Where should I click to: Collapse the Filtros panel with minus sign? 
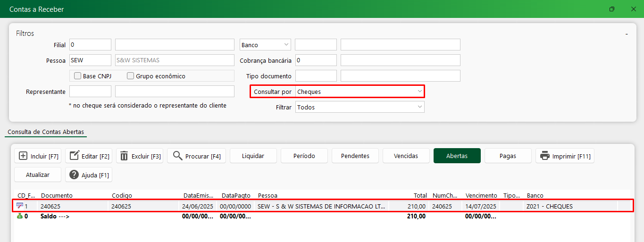627,34
